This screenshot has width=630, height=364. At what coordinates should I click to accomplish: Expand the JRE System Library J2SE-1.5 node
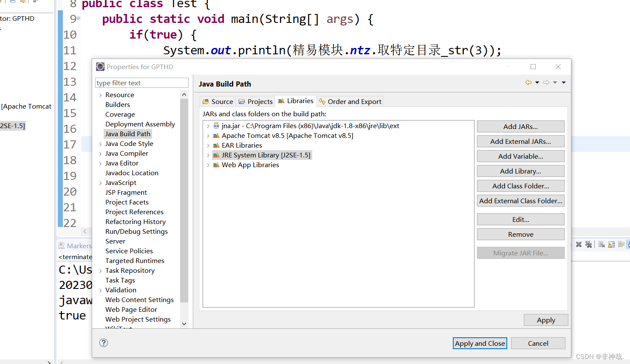pos(209,155)
